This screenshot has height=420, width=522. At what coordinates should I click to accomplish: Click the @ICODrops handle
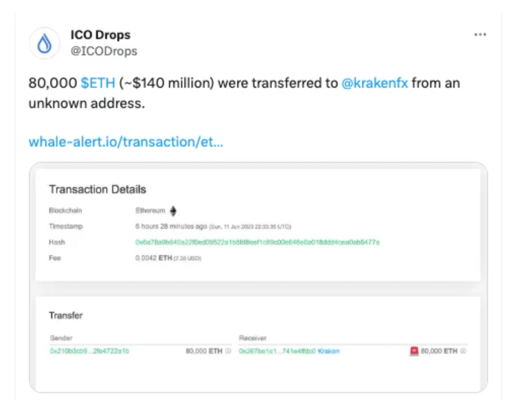pyautogui.click(x=104, y=51)
